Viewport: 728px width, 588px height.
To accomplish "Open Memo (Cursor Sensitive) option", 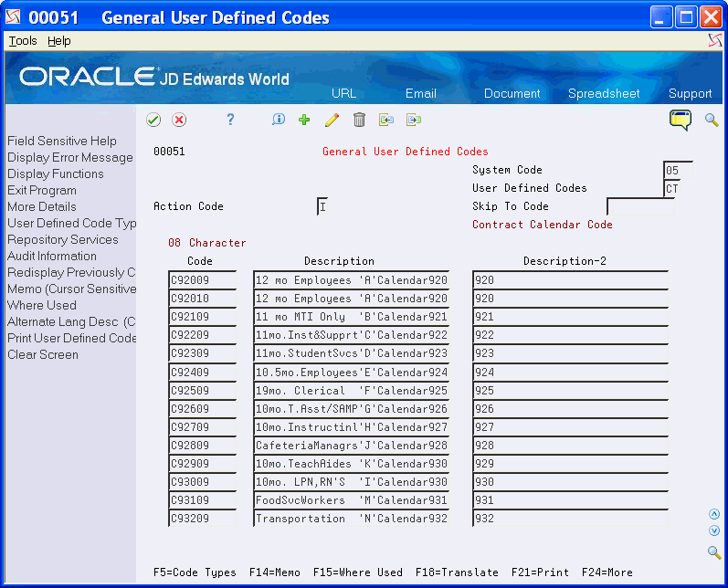I will [x=71, y=289].
